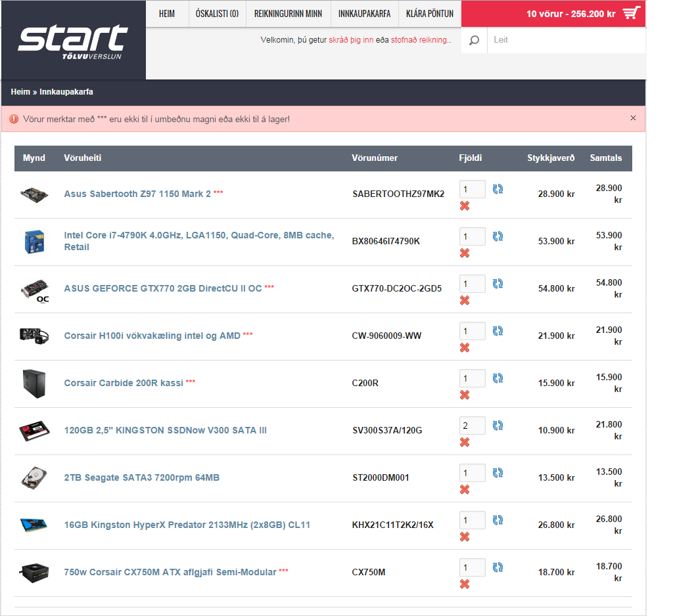
Task: Click the Start Tölvuverslun logo
Action: click(73, 41)
